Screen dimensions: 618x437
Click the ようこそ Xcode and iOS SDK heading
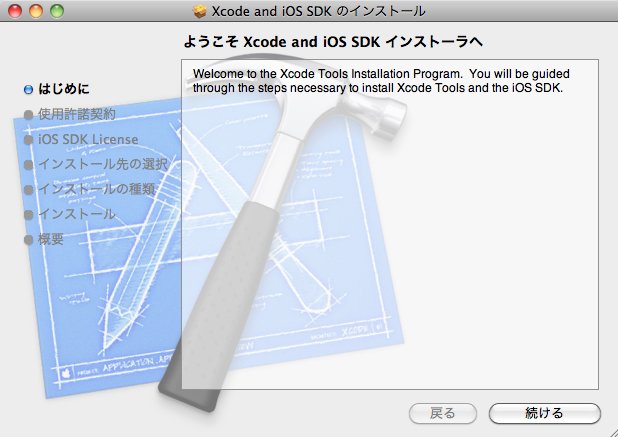[333, 42]
